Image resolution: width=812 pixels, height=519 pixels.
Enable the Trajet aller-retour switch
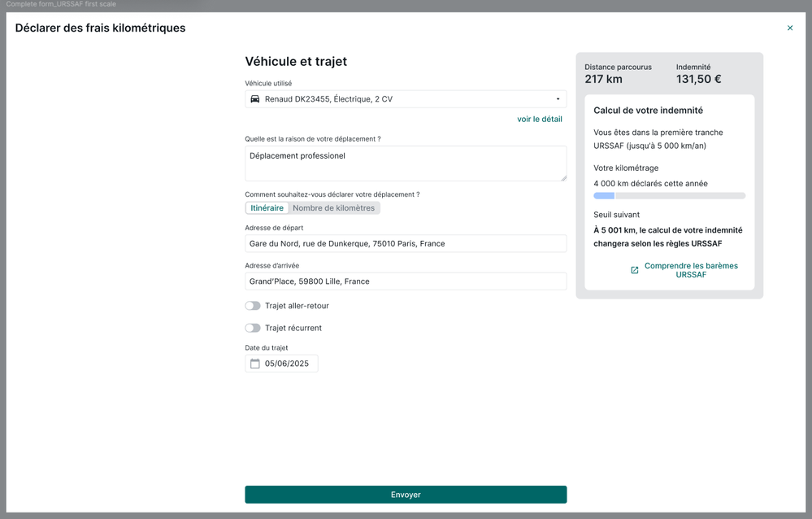pos(253,306)
